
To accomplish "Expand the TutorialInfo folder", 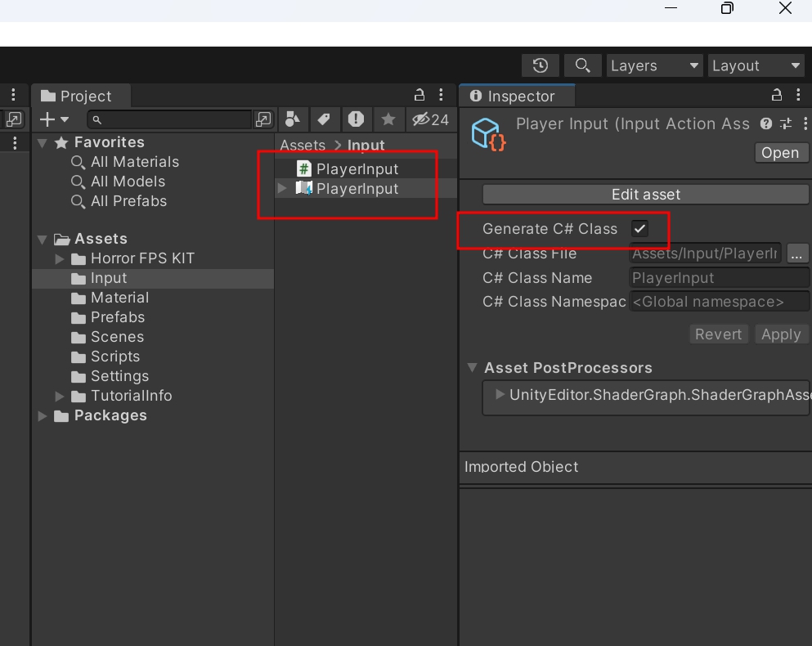I will tap(60, 397).
